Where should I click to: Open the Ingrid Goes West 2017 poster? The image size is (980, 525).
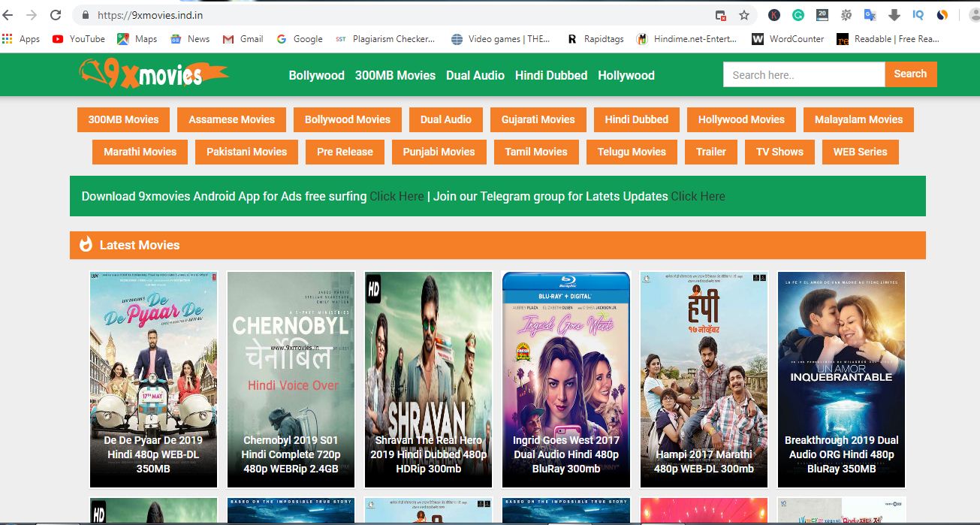click(x=566, y=379)
